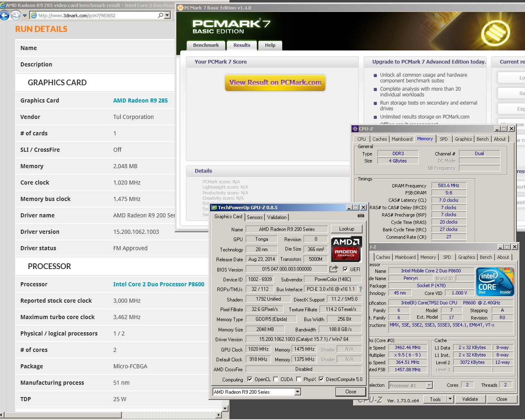Switch to Results tab in PCMark 7
The width and height of the screenshot is (525, 420).
[242, 46]
